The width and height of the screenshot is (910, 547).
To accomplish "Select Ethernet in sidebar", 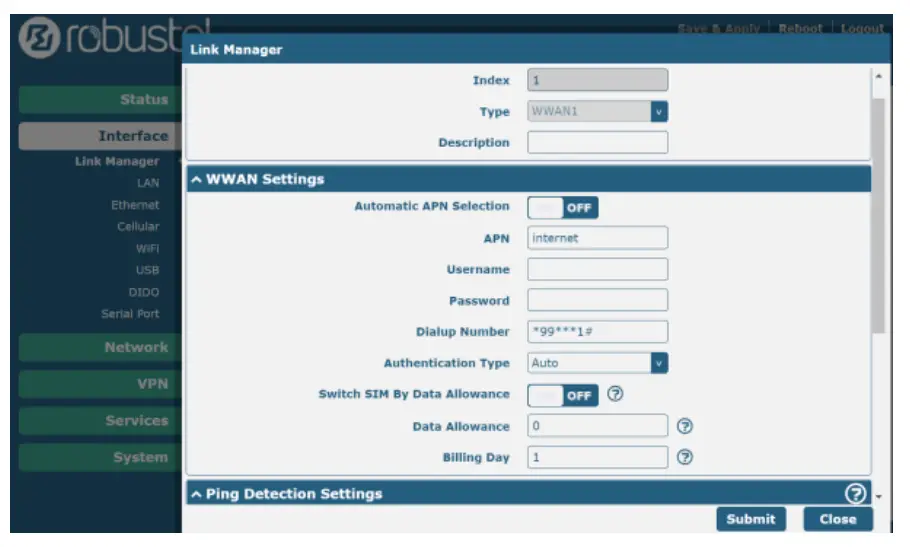I will pyautogui.click(x=135, y=205).
